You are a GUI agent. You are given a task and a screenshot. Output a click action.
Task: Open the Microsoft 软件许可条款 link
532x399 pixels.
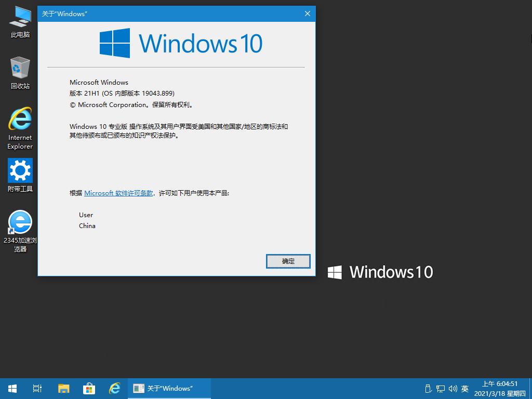(x=118, y=193)
